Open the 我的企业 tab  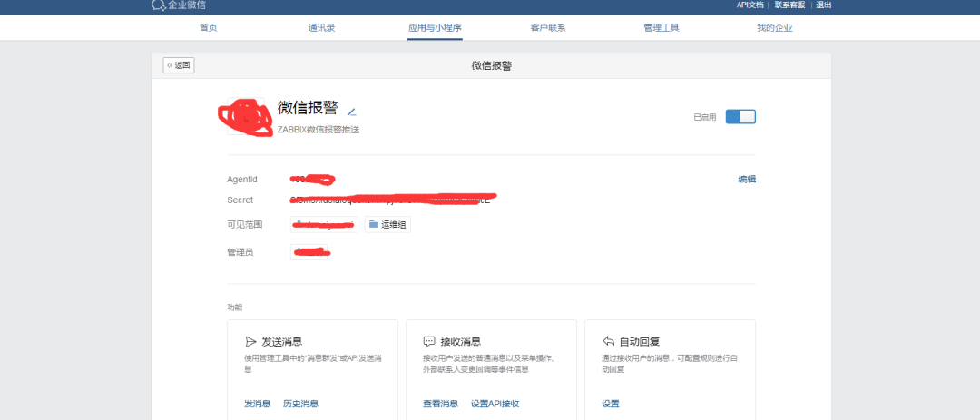[774, 28]
